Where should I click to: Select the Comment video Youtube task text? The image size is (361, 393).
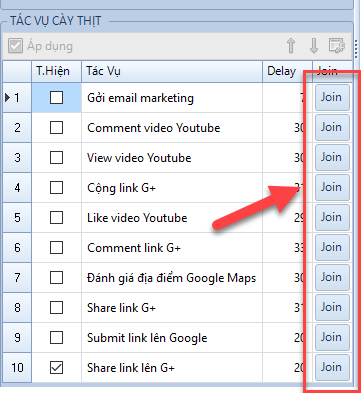[x=154, y=128]
